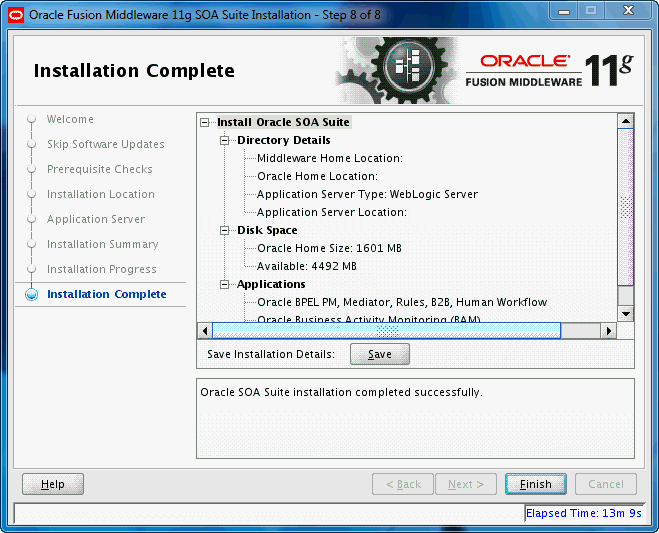Select Application Server Type: WebLogic Server row
Image resolution: width=659 pixels, height=533 pixels.
[367, 195]
